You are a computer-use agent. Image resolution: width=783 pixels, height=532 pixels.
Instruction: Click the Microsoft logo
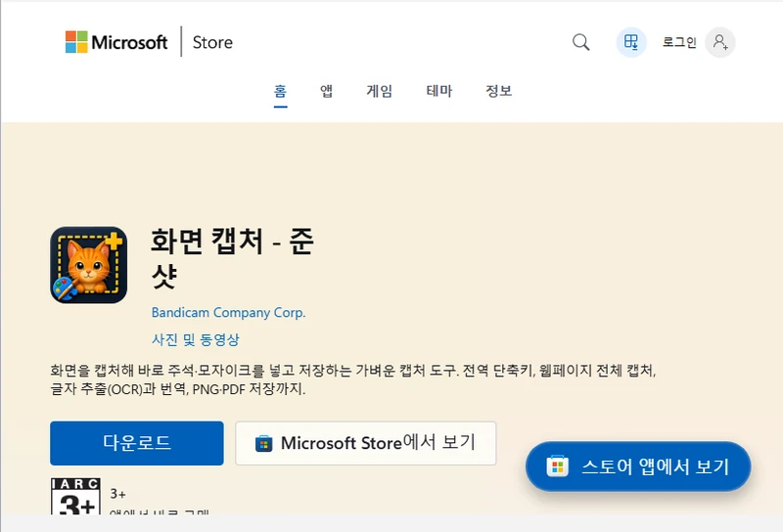(x=116, y=42)
